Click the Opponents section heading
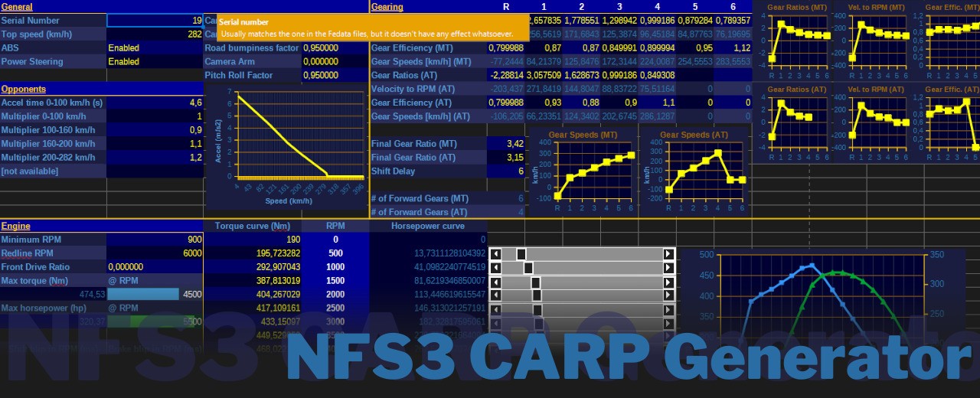Viewport: 980px width, 398px height. pos(24,90)
